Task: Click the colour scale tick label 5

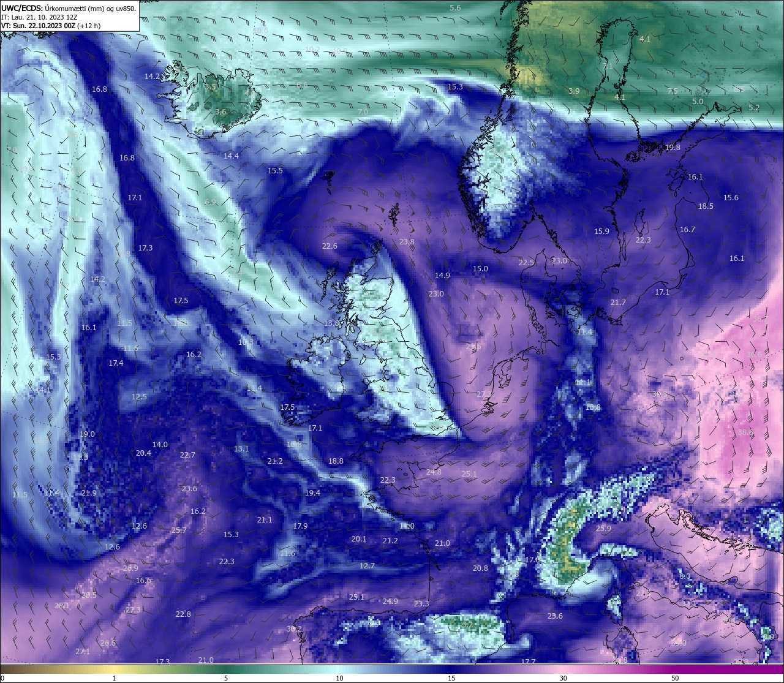Action: tap(226, 678)
